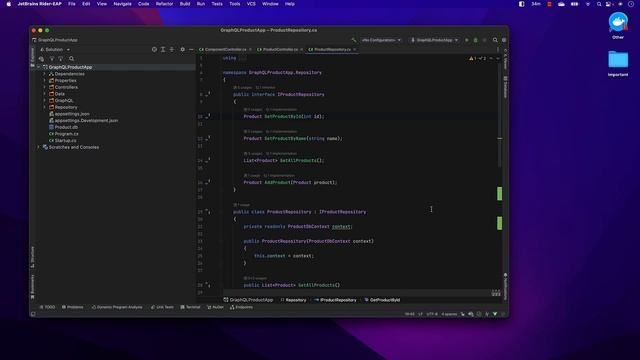The width and height of the screenshot is (640, 360).
Task: Toggle the Problems tool window
Action: [73, 307]
